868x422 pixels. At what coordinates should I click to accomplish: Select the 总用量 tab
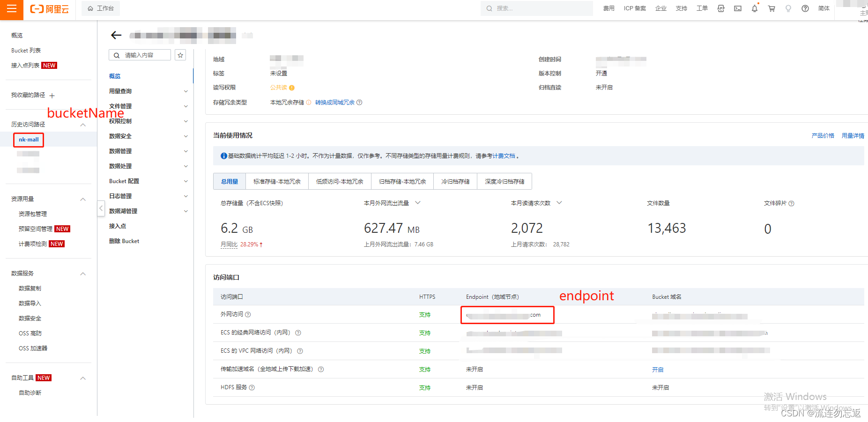click(x=230, y=182)
